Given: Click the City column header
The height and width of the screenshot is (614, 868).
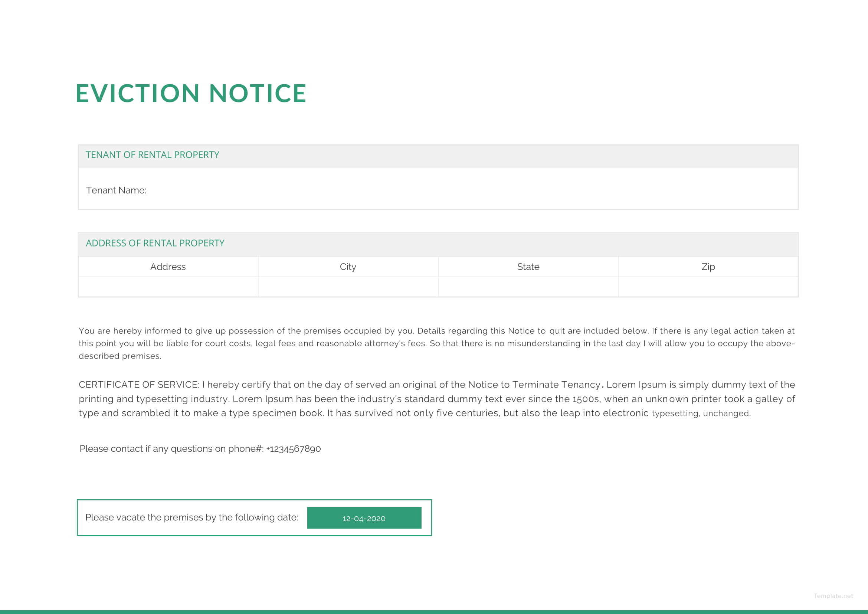Looking at the screenshot, I should tap(348, 267).
